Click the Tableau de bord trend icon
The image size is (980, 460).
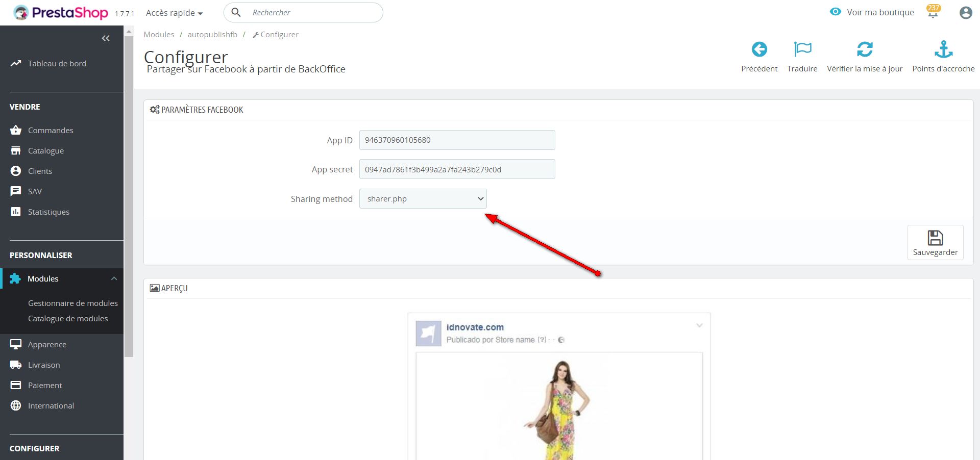pos(16,63)
